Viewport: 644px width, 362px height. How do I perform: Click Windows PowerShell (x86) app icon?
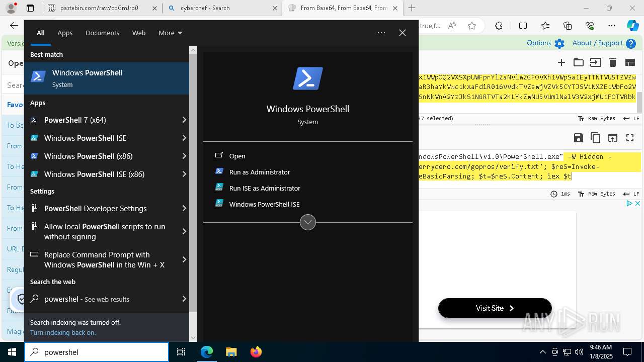pyautogui.click(x=35, y=156)
